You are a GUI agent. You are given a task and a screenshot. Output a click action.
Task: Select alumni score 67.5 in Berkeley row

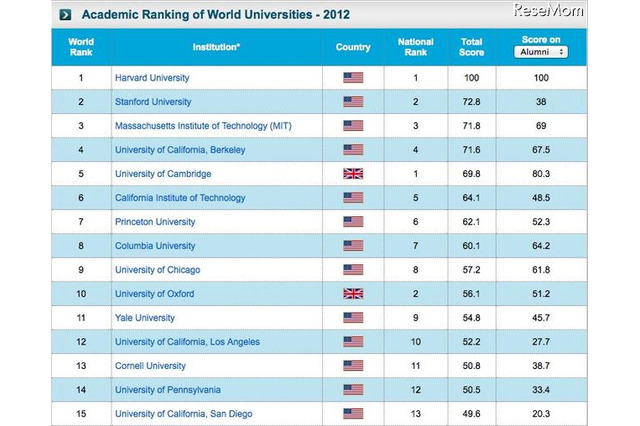(541, 150)
